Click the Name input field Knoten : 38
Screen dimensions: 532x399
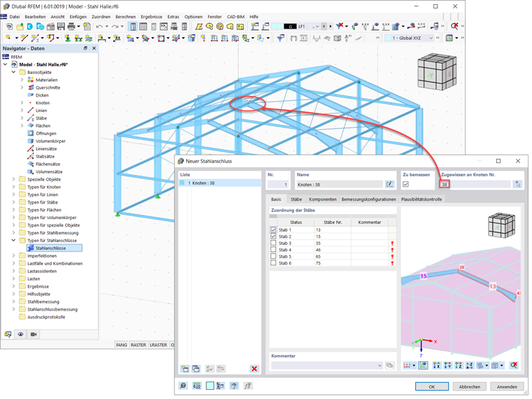[339, 185]
